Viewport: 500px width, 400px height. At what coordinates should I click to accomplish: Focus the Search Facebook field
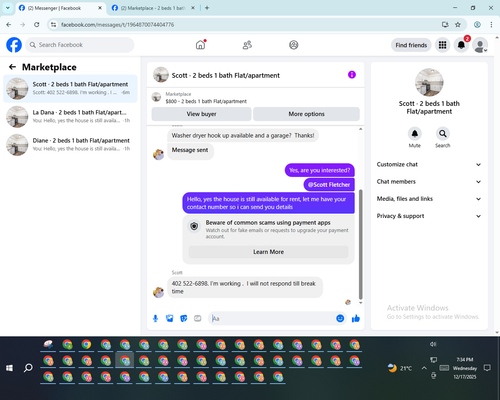tap(80, 45)
